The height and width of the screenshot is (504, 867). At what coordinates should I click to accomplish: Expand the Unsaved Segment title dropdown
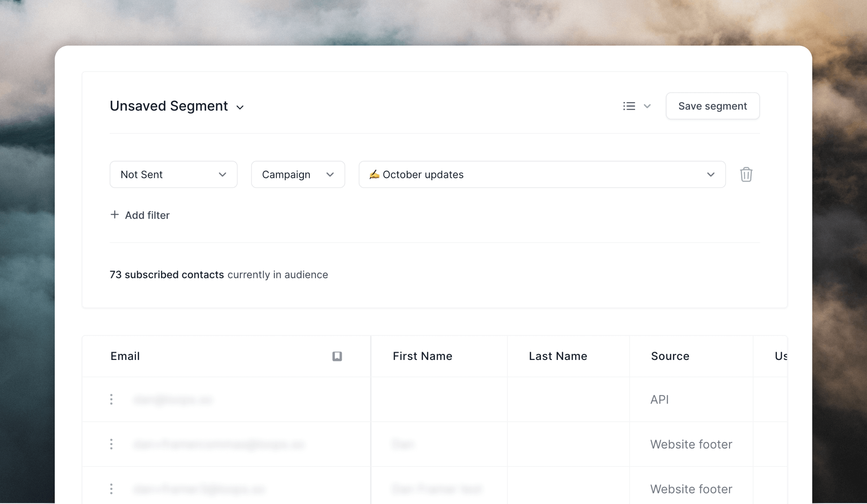[240, 107]
